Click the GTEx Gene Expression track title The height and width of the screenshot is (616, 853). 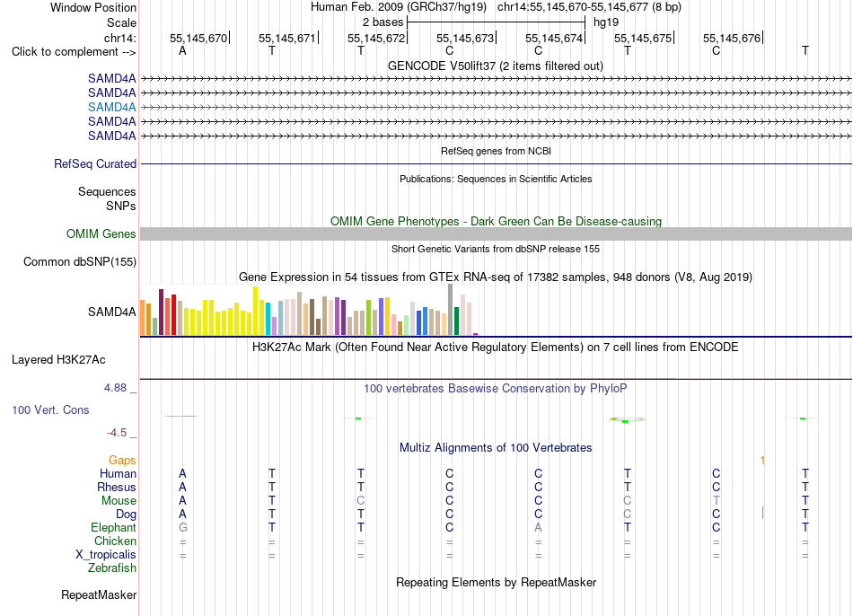pyautogui.click(x=496, y=277)
